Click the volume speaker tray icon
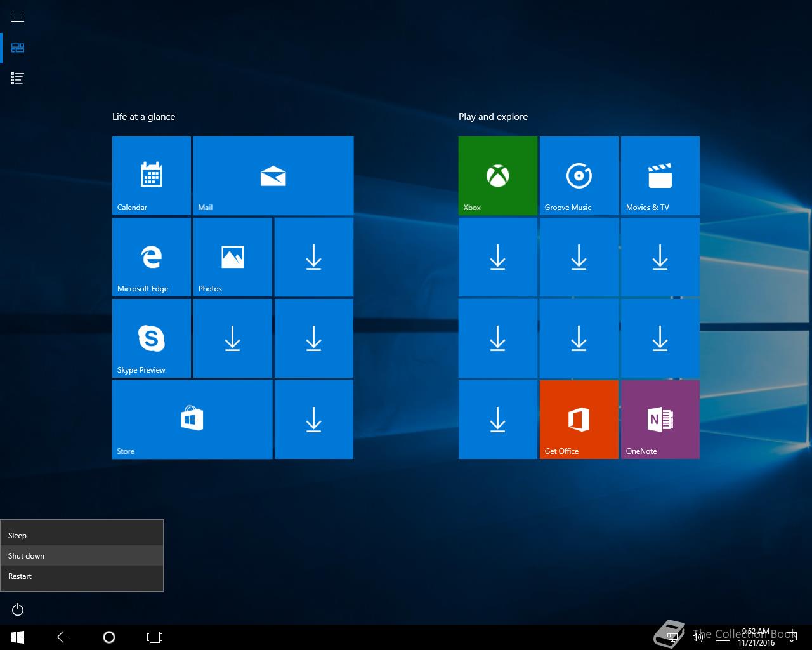 point(697,637)
